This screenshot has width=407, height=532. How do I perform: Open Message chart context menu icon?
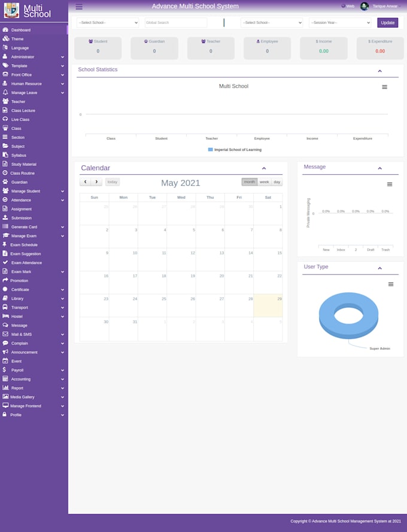click(x=390, y=185)
